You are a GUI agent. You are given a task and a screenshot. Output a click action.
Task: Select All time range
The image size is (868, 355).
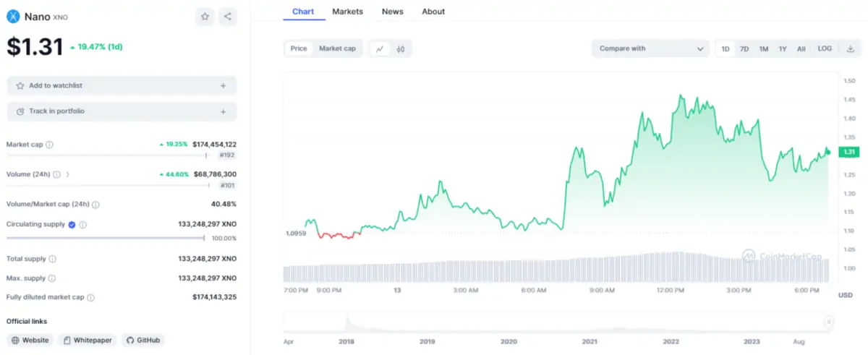pyautogui.click(x=801, y=48)
